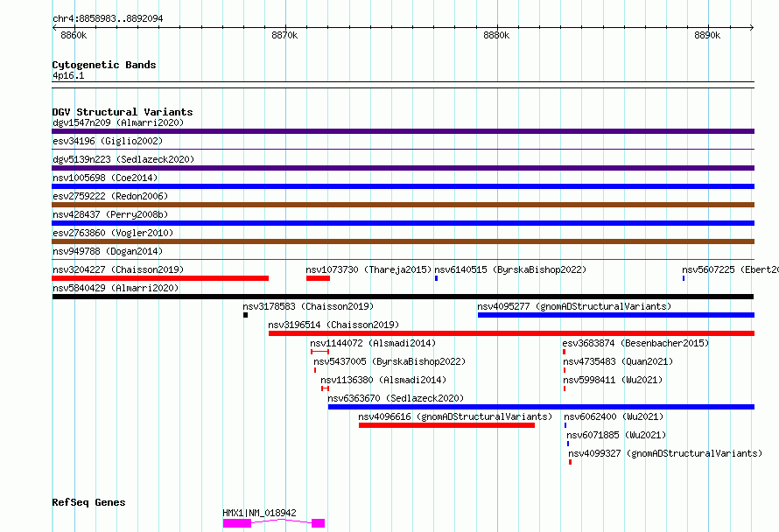This screenshot has width=779, height=532.
Task: Click the nsv1005698 (Coe2014) blue bar
Action: point(403,186)
